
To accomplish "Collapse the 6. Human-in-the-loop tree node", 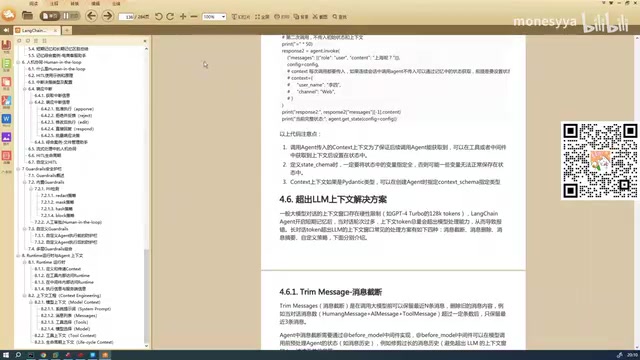I will pyautogui.click(x=18, y=62).
